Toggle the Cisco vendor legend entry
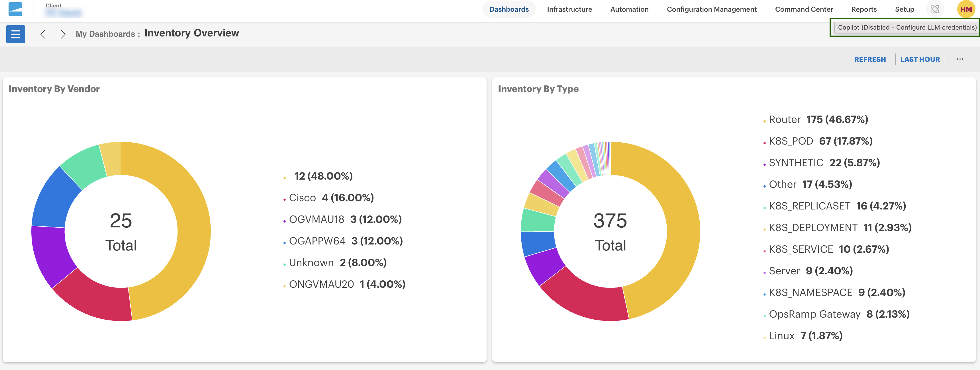The height and width of the screenshot is (370, 980). pyautogui.click(x=302, y=198)
